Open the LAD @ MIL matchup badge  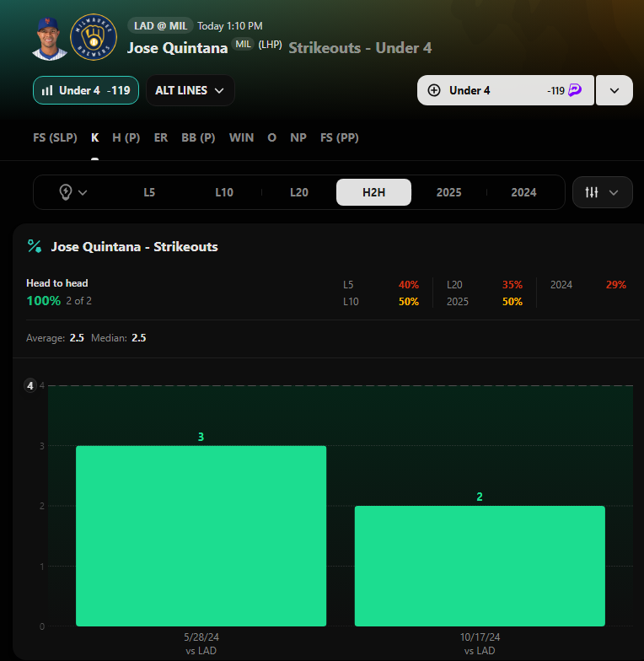click(160, 25)
